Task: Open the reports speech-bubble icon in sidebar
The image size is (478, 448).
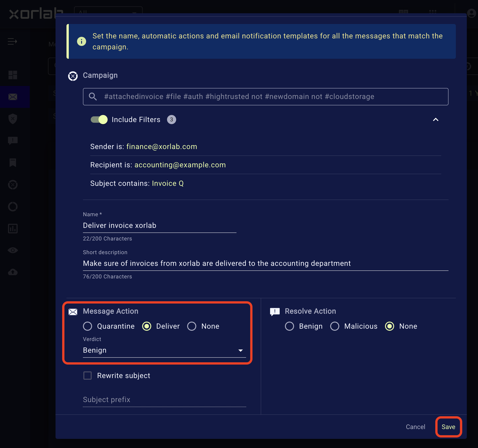Action: point(13,141)
